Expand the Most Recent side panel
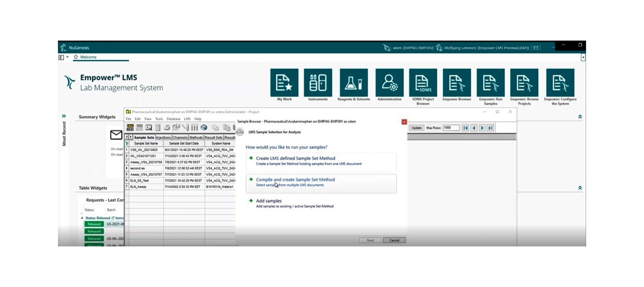This screenshot has height=287, width=644. tap(64, 116)
